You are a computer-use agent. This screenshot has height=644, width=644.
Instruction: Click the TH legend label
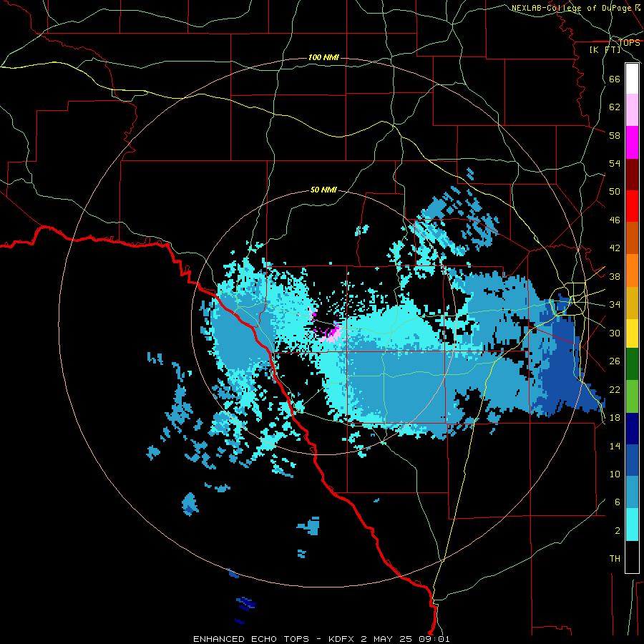click(x=615, y=559)
